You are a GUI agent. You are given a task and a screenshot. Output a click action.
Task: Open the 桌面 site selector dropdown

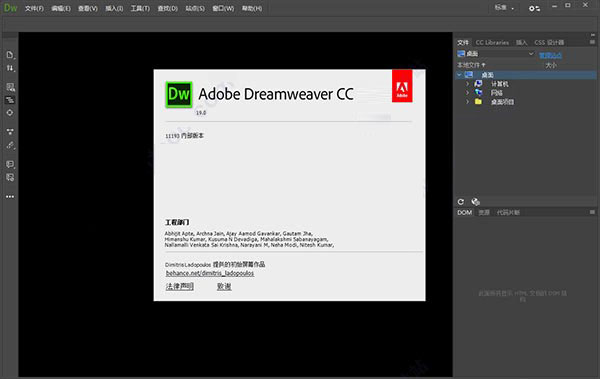[x=496, y=54]
